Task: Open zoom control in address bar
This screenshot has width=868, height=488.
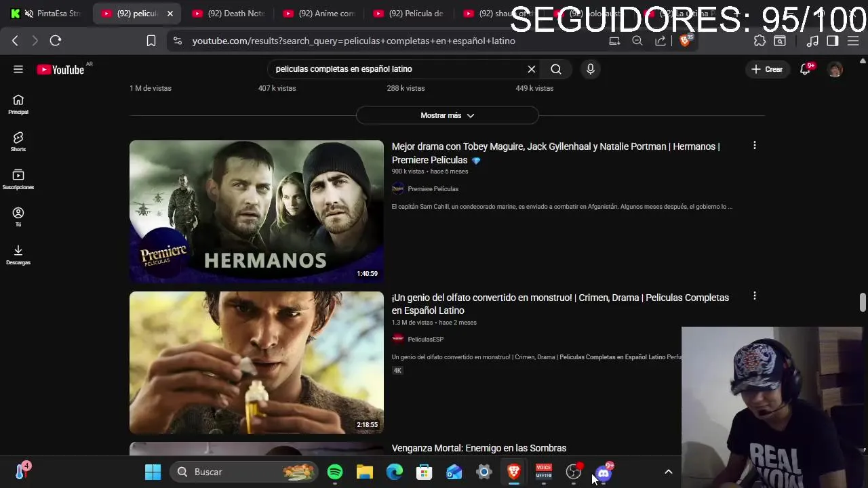Action: (637, 41)
